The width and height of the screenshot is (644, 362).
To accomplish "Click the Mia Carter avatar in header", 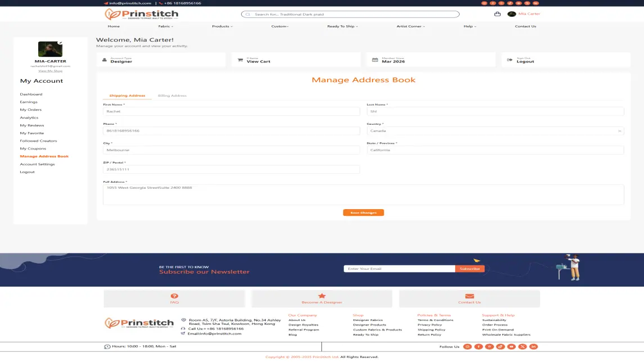I will pyautogui.click(x=511, y=14).
